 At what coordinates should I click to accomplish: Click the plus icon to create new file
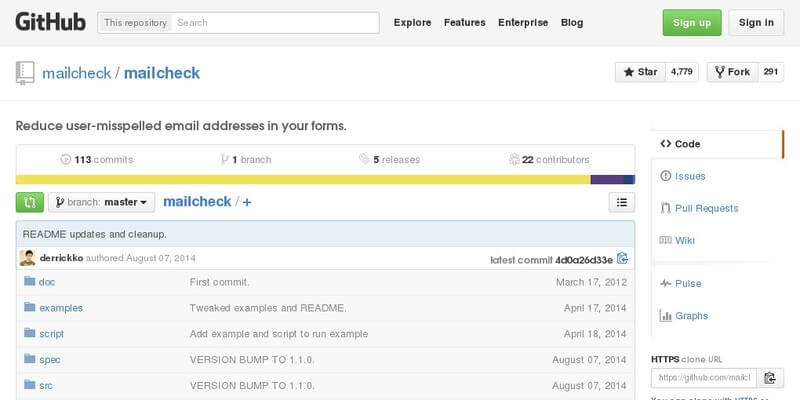tap(247, 202)
